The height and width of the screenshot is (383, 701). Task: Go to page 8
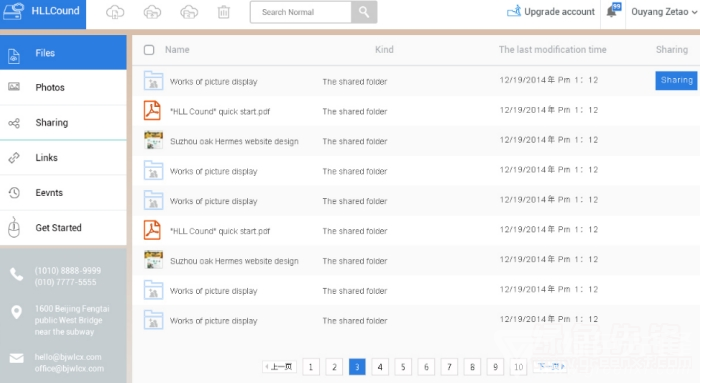[x=472, y=367]
